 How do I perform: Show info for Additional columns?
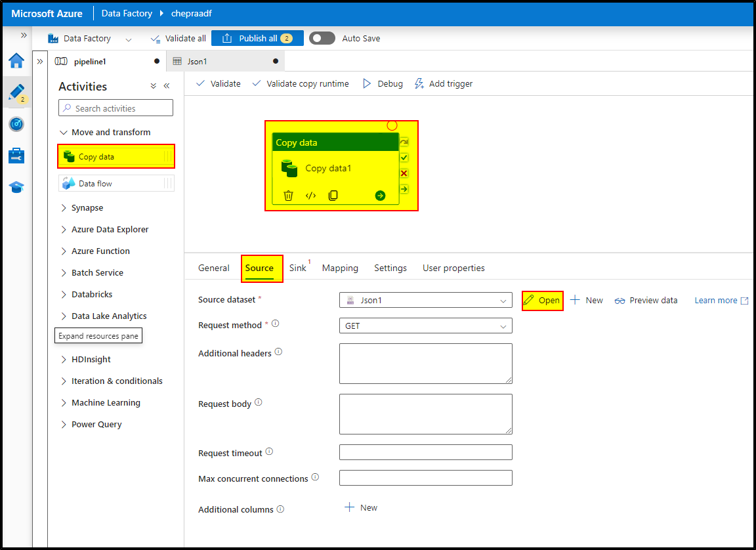(280, 509)
